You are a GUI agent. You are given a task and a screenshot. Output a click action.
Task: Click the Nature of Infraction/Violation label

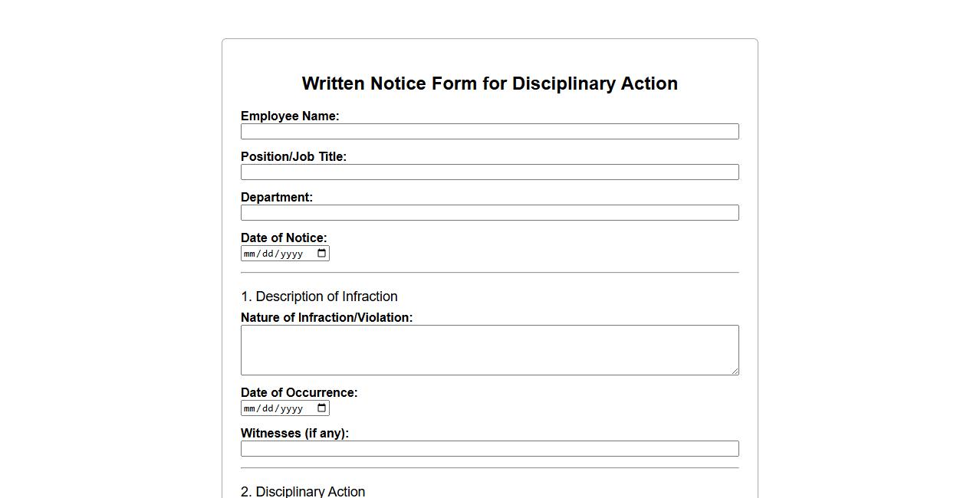tap(327, 317)
